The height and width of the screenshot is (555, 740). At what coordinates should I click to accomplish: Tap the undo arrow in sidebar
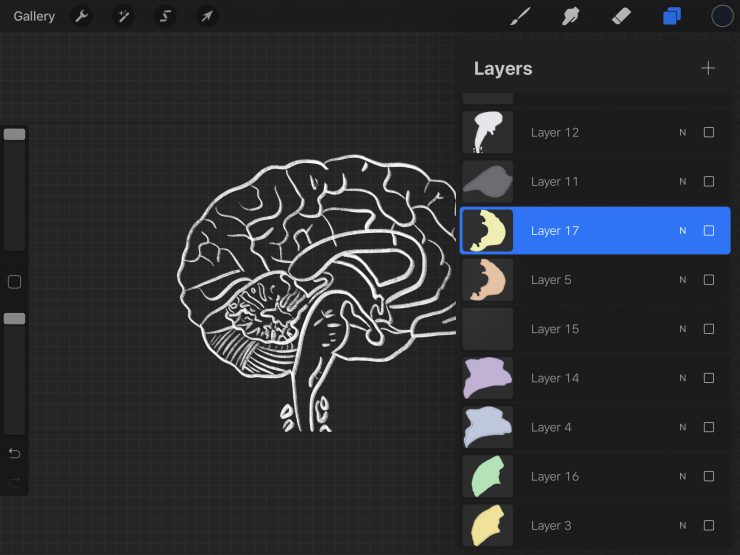(x=14, y=454)
